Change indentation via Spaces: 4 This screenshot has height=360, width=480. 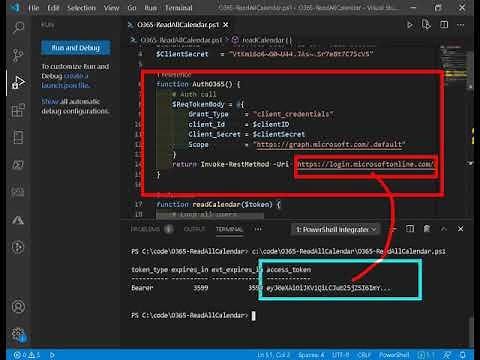tap(311, 355)
